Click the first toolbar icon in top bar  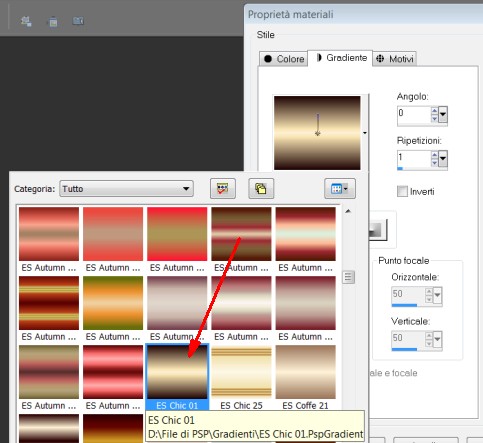[x=26, y=21]
